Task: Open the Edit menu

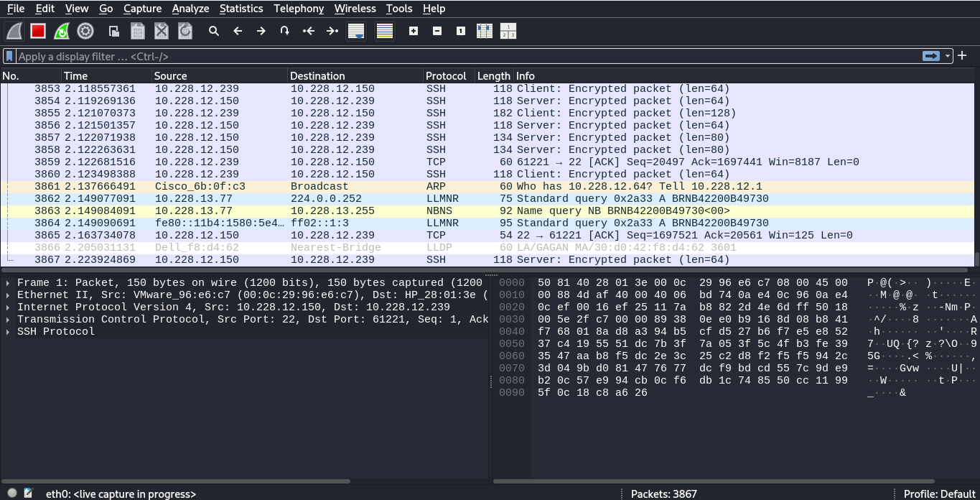Action: (45, 9)
